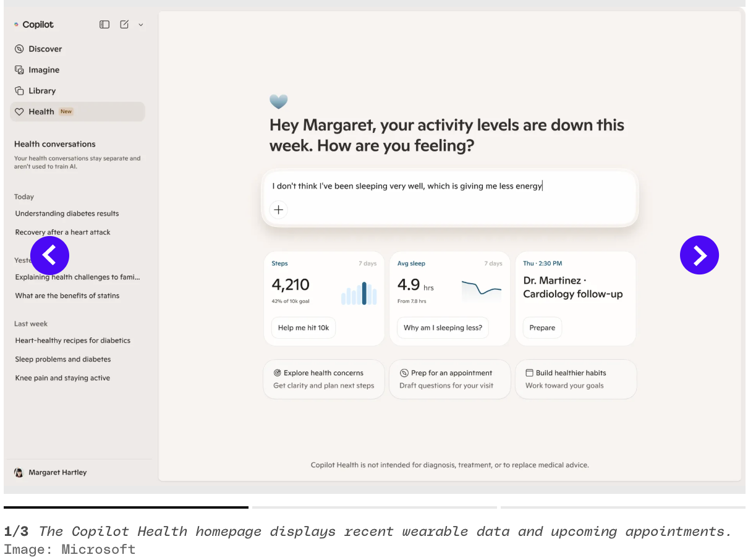Toggle the sidebar panel icon

pos(104,25)
